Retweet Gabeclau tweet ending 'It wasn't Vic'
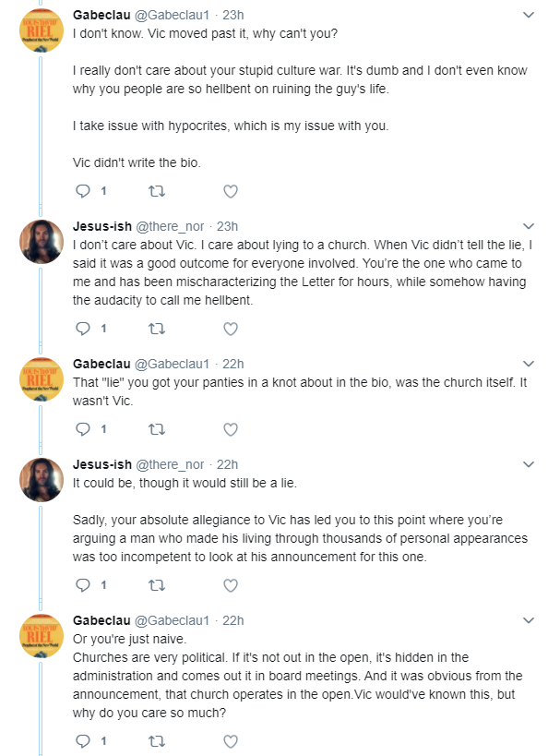Image resolution: width=560 pixels, height=756 pixels. click(157, 429)
